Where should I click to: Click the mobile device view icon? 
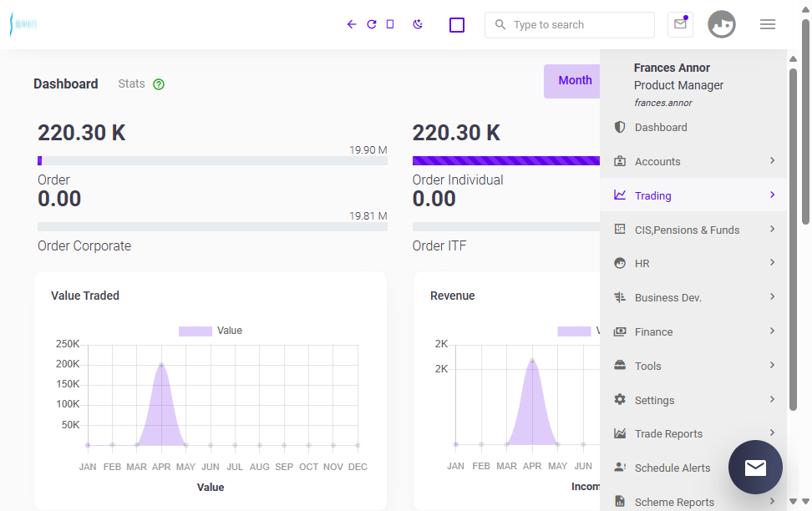(390, 24)
